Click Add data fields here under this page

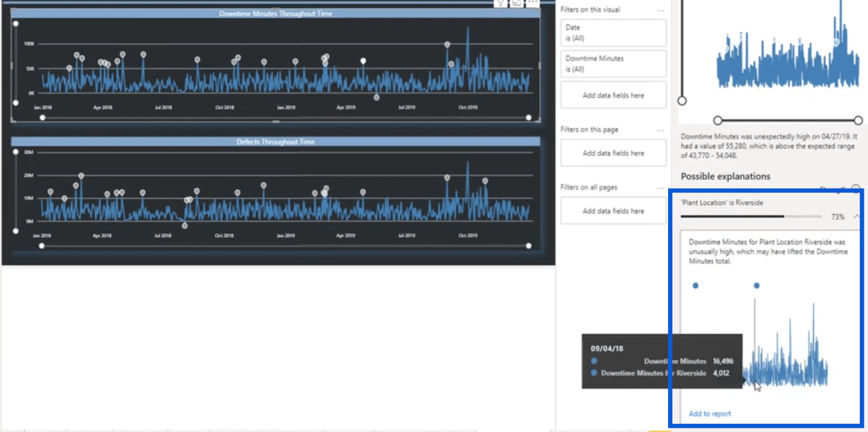point(613,153)
